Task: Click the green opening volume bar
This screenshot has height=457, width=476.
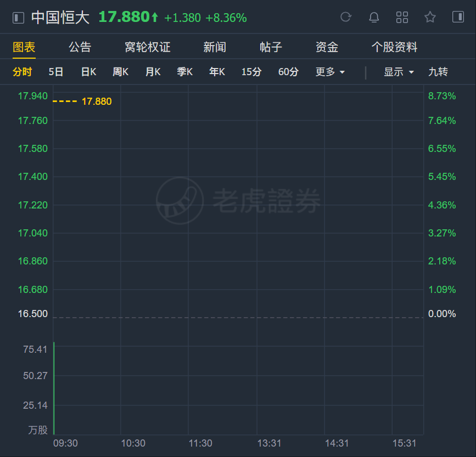Action: coord(54,388)
